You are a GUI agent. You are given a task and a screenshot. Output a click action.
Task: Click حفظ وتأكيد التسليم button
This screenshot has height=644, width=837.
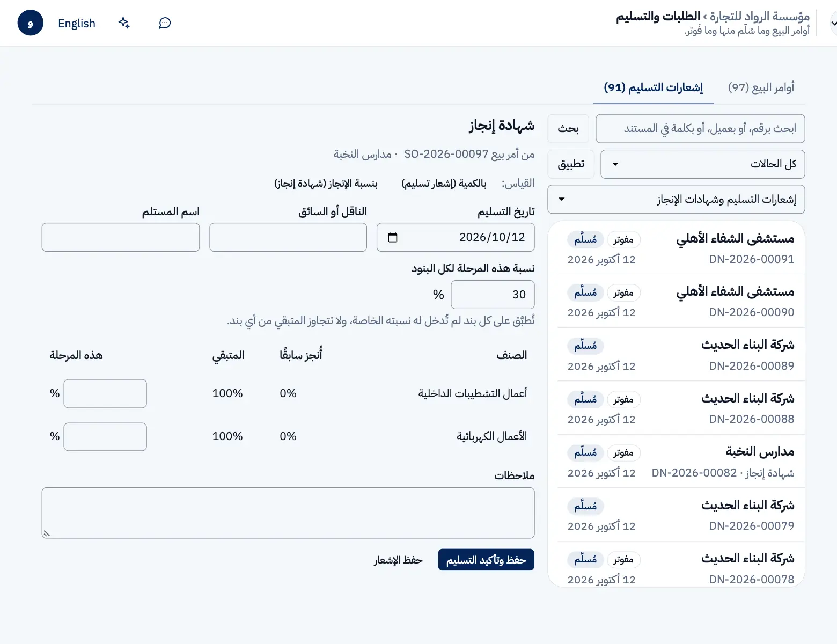(x=486, y=560)
